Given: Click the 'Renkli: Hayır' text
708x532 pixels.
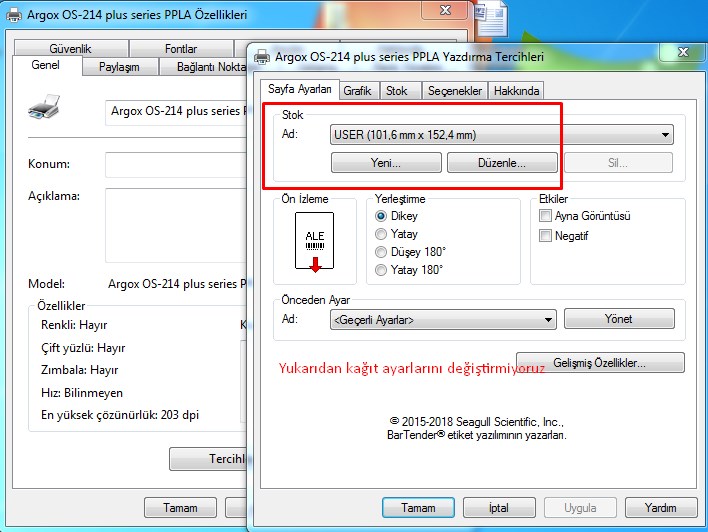Looking at the screenshot, I should coord(74,325).
